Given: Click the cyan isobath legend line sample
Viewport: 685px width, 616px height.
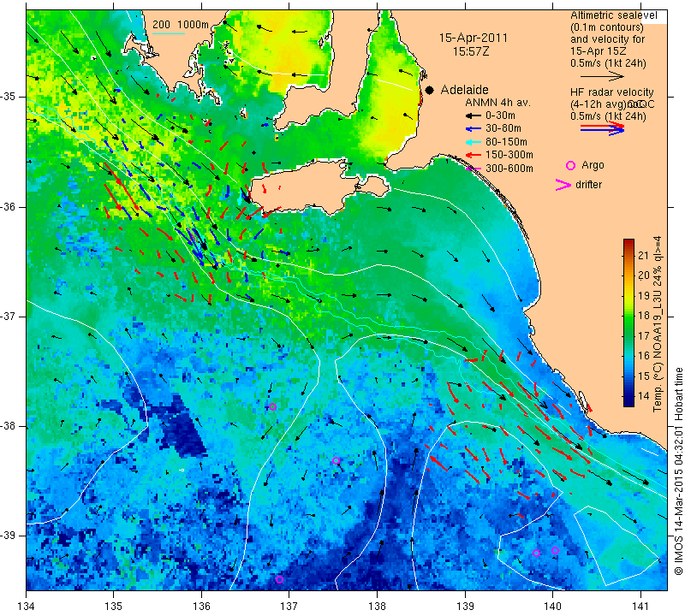Looking at the screenshot, I should click(x=169, y=33).
